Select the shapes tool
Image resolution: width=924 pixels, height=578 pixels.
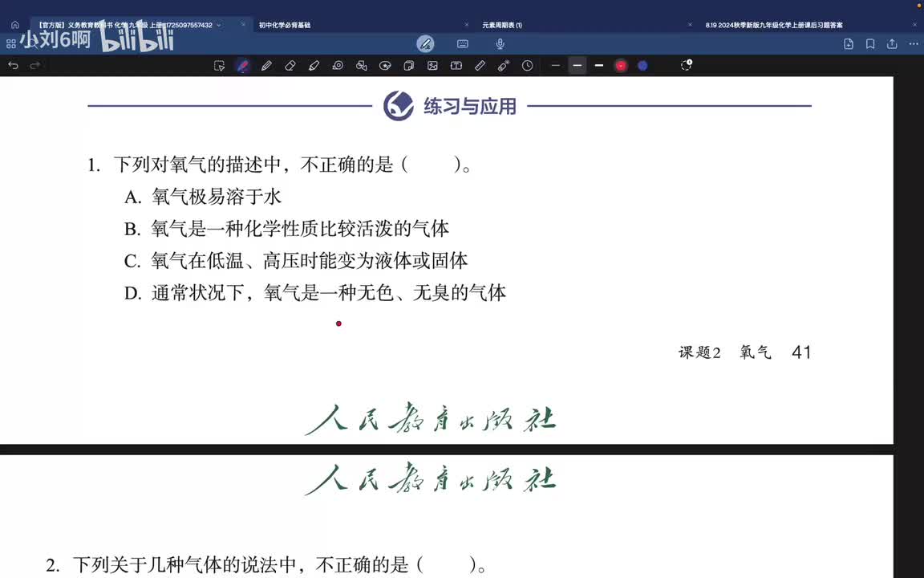tap(361, 66)
